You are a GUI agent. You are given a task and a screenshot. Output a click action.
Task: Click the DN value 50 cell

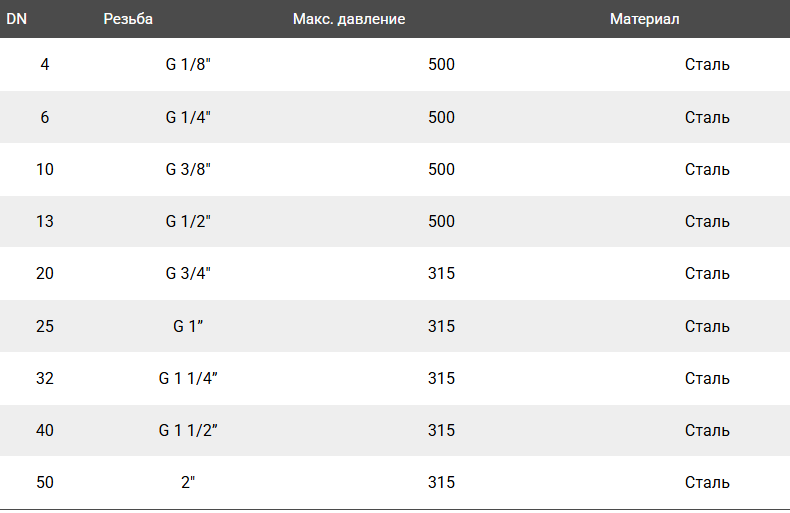click(45, 482)
